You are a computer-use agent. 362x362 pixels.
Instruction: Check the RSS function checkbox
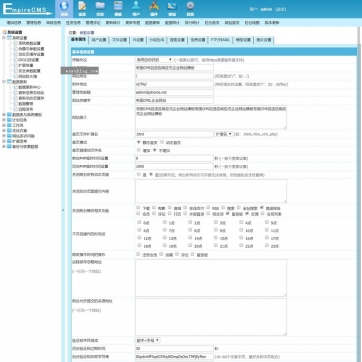click(x=208, y=208)
